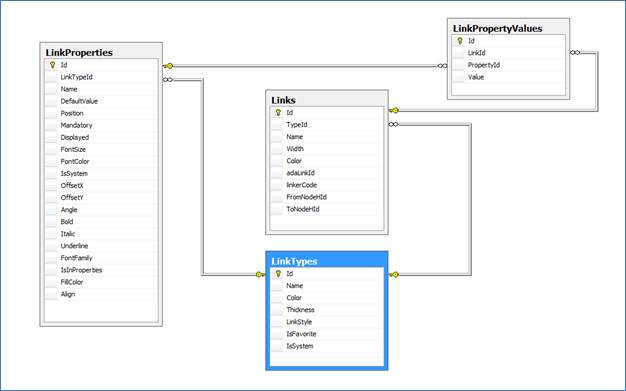The height and width of the screenshot is (391, 626).
Task: Click the infinity endpoint right of LinkPropertyValues
Action: tap(575, 52)
